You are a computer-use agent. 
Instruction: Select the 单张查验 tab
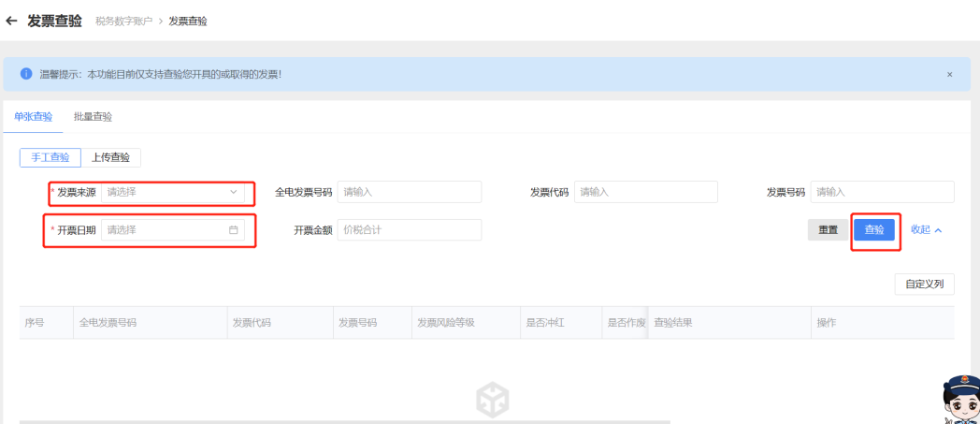[33, 117]
